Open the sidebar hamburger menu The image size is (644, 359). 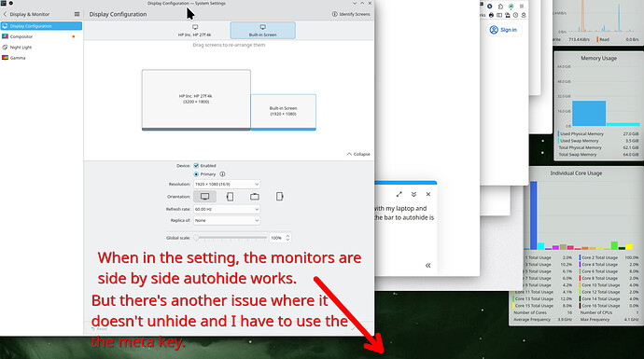[x=77, y=14]
